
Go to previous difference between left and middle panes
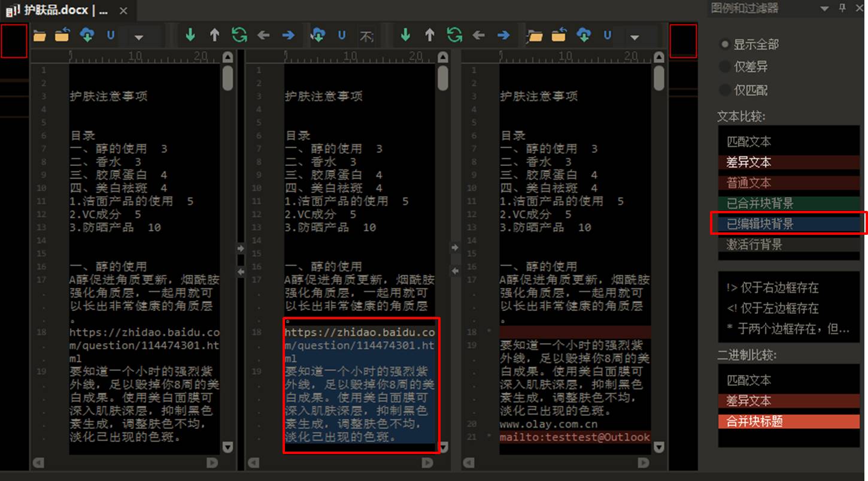click(214, 35)
